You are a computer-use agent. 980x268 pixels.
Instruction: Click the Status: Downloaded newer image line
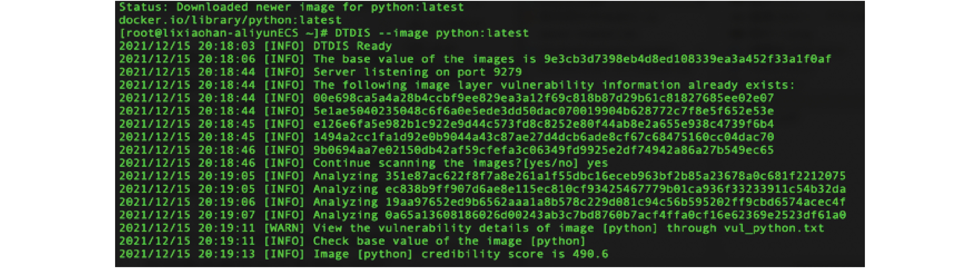point(291,7)
